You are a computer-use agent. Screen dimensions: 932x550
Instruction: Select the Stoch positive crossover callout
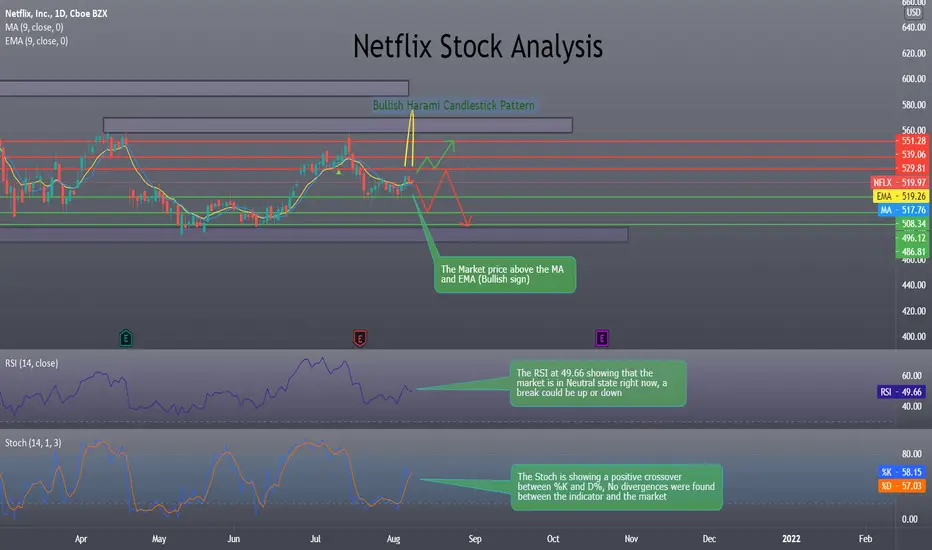(x=616, y=487)
